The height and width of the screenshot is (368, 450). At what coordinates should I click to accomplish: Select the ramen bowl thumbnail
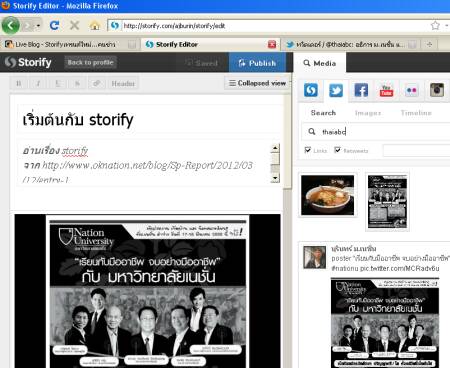[x=327, y=195]
